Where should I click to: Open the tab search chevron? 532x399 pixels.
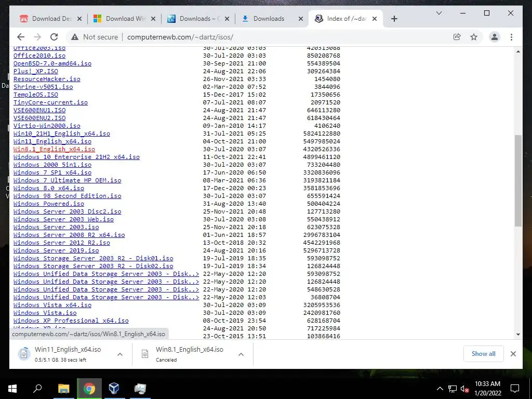438,13
